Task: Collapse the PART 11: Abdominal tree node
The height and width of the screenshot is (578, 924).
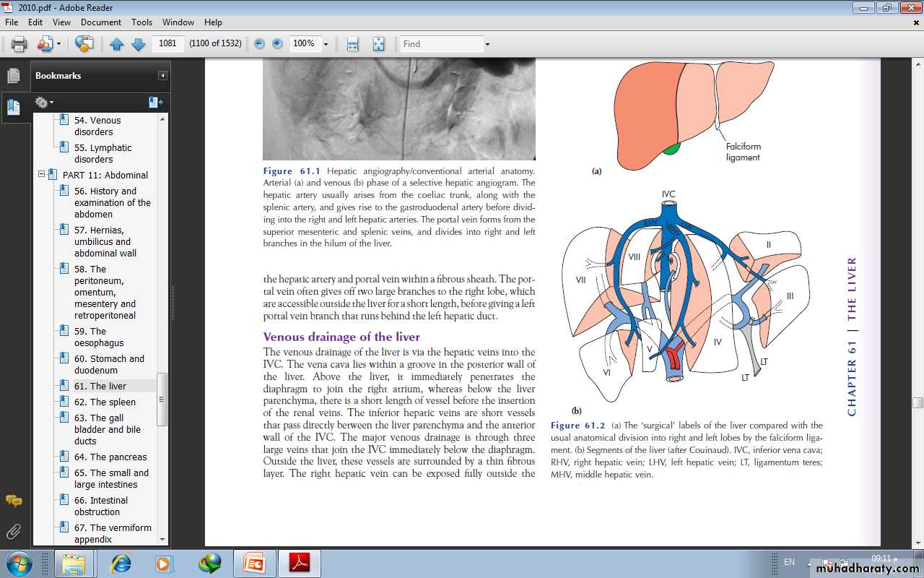Action: click(42, 175)
